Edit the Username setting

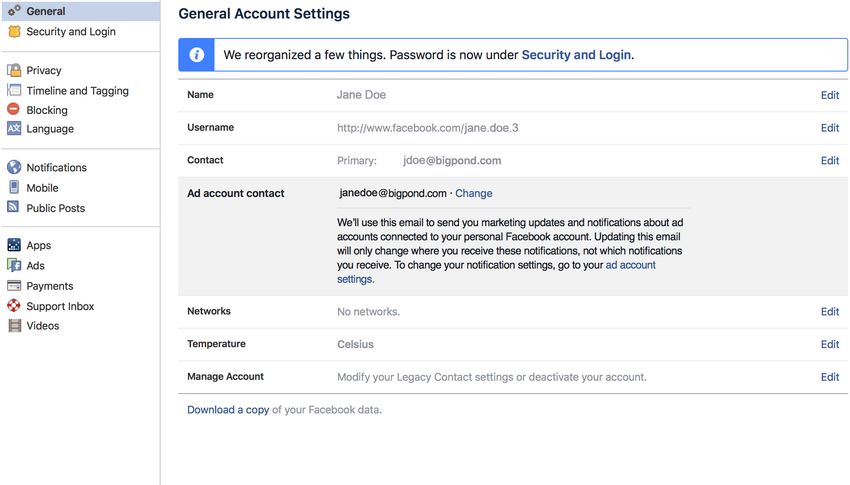click(x=829, y=128)
